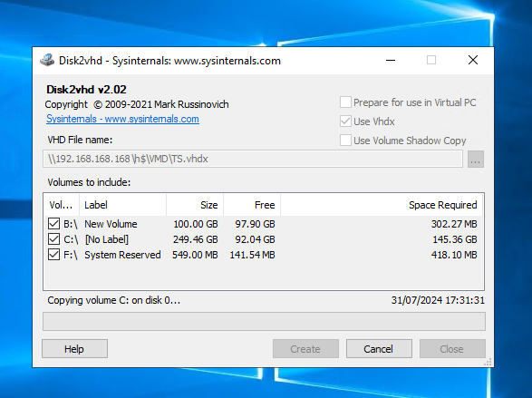Viewport: 532px width, 398px height.
Task: Minimize the Disk2vhd window
Action: tap(391, 61)
